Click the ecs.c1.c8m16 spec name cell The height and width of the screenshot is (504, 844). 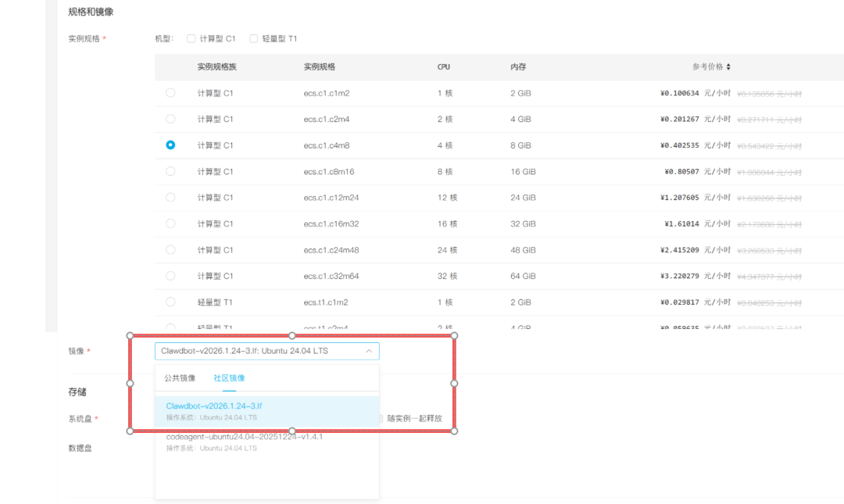click(x=329, y=172)
